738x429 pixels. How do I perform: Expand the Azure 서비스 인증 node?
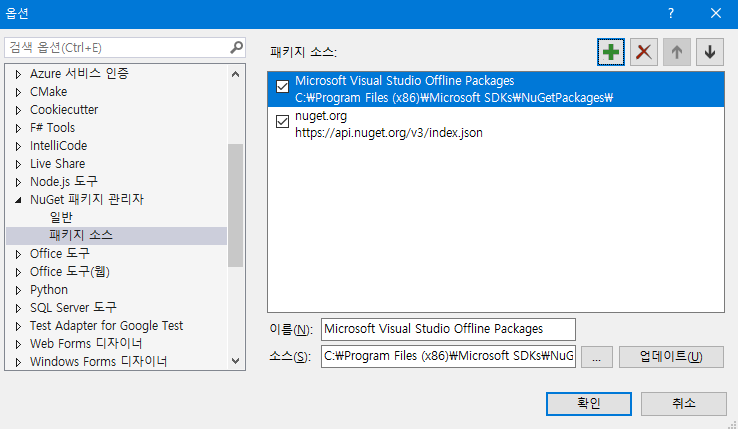click(18, 74)
